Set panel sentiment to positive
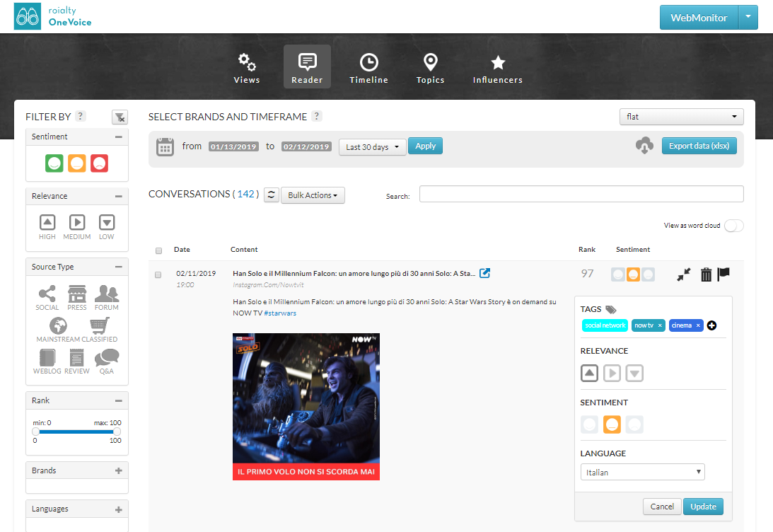 589,424
